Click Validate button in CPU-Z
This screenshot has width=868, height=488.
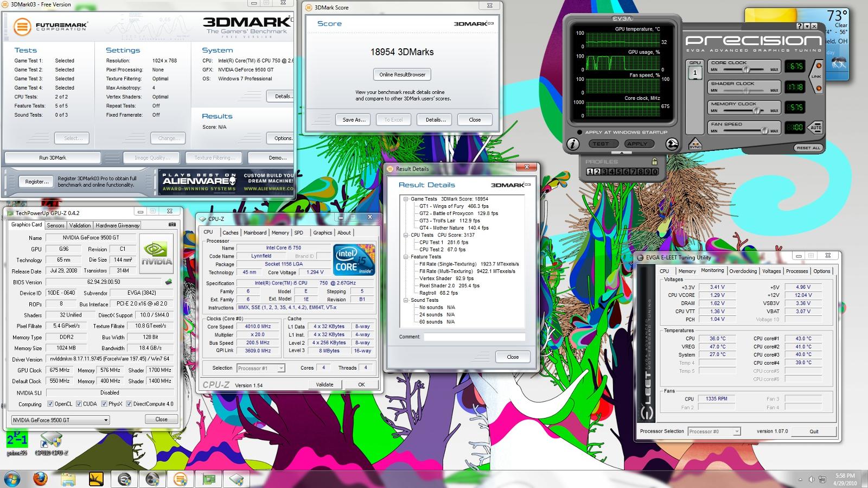point(324,384)
